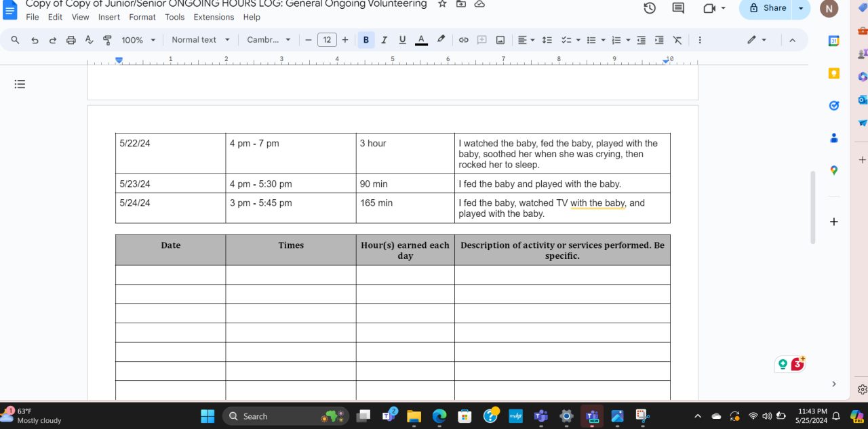Viewport: 868px width, 429px height.
Task: Click the Share button
Action: (766, 8)
